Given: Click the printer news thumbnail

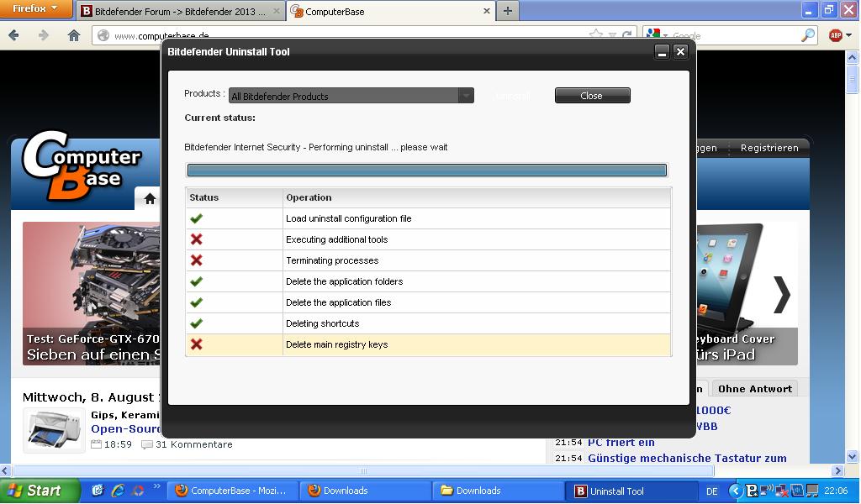Looking at the screenshot, I should tap(54, 430).
